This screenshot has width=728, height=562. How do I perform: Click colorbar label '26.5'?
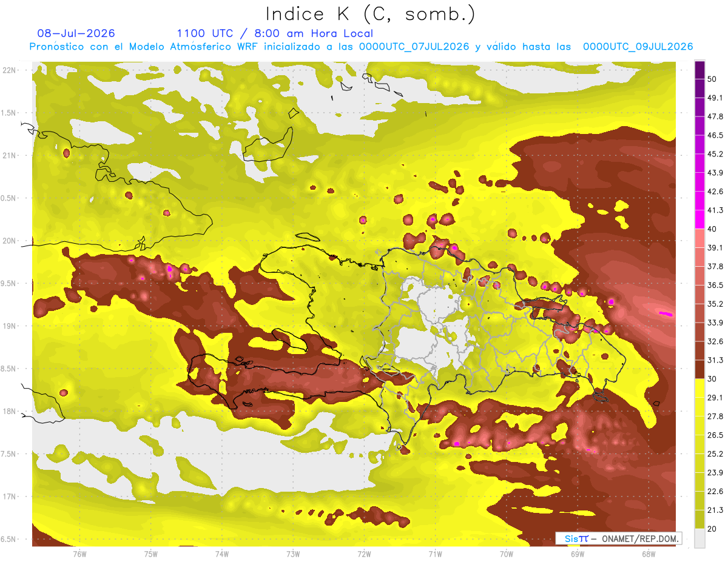click(x=715, y=435)
